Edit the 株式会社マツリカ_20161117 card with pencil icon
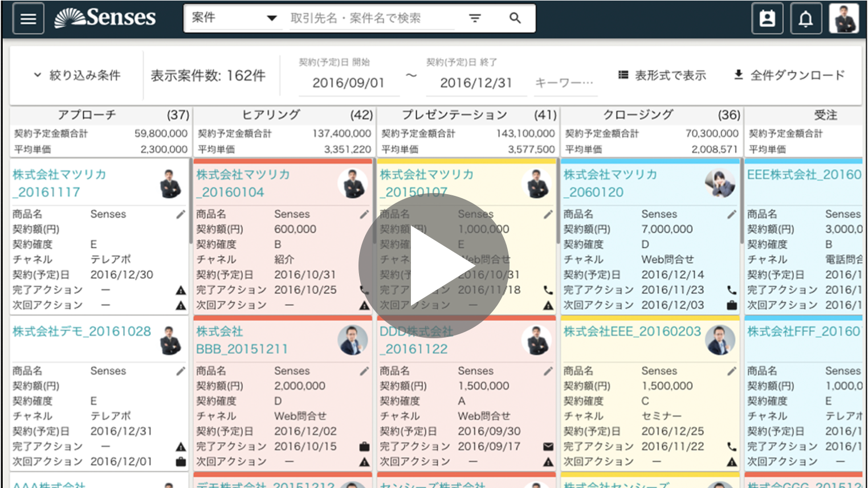This screenshot has width=868, height=488. (181, 215)
